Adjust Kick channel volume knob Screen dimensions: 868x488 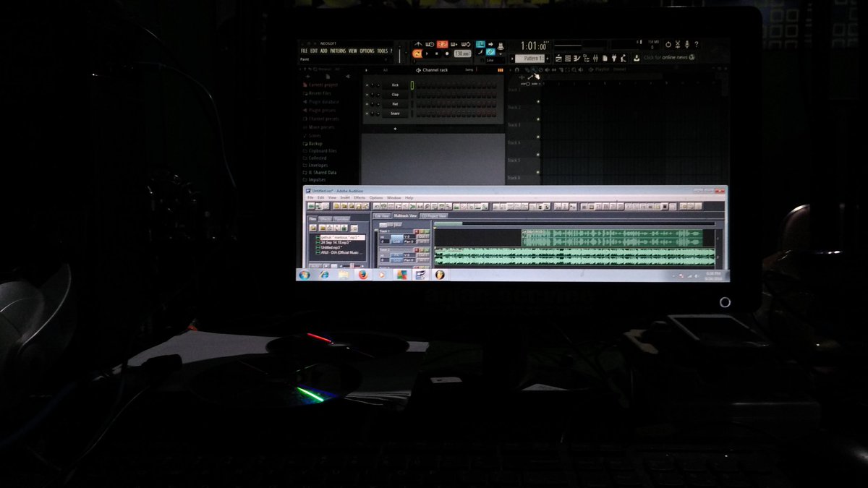(378, 85)
